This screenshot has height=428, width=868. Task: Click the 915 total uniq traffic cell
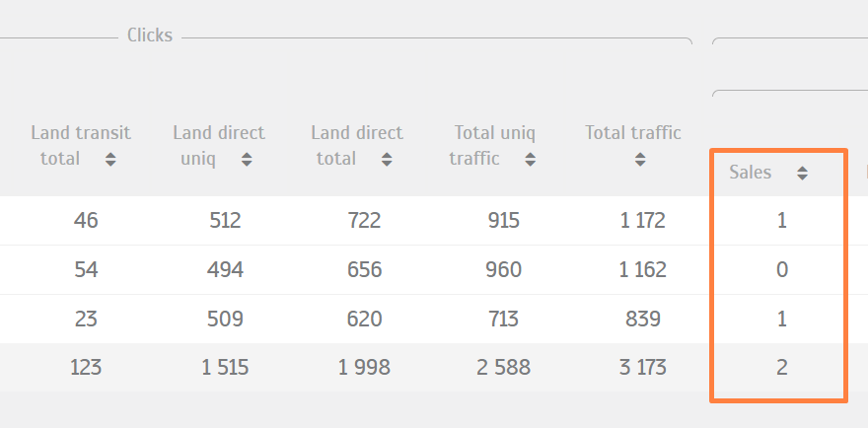coord(504,220)
